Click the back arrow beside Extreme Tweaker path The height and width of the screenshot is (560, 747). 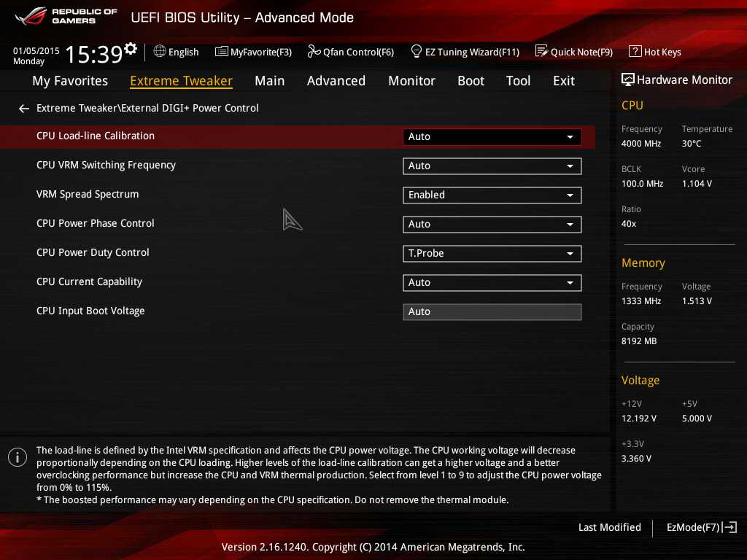24,109
